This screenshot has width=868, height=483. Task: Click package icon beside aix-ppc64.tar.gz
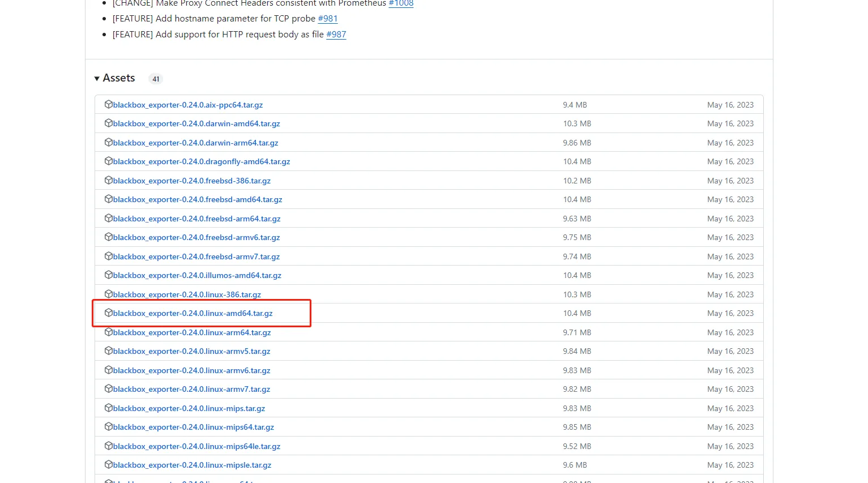109,104
